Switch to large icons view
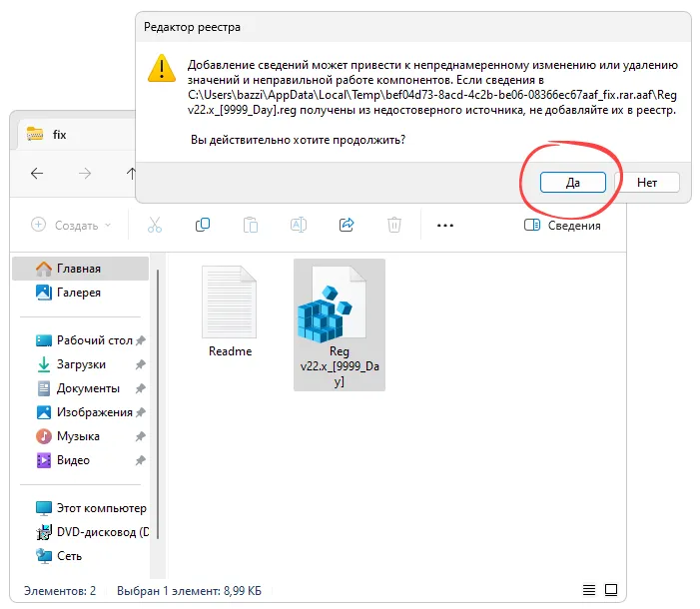This screenshot has height=609, width=700. coord(611,590)
